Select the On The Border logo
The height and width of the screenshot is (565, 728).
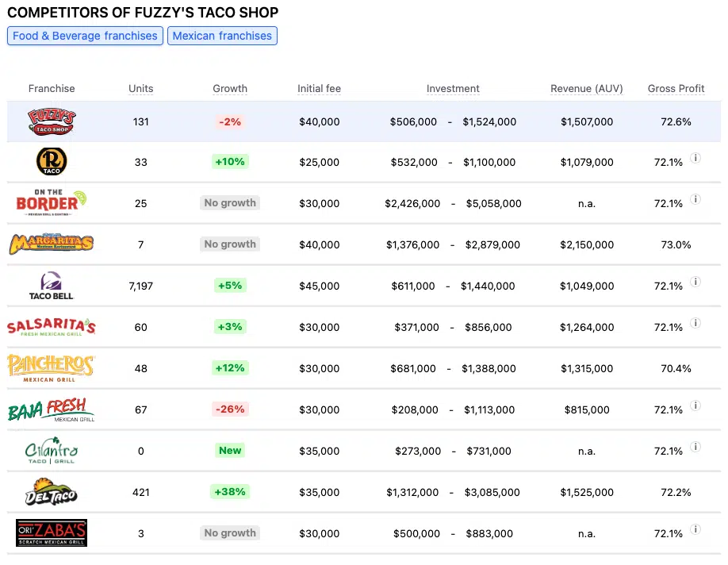52,203
